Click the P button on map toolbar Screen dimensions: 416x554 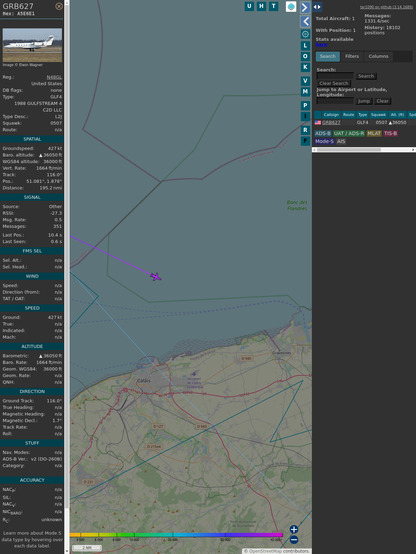click(305, 105)
